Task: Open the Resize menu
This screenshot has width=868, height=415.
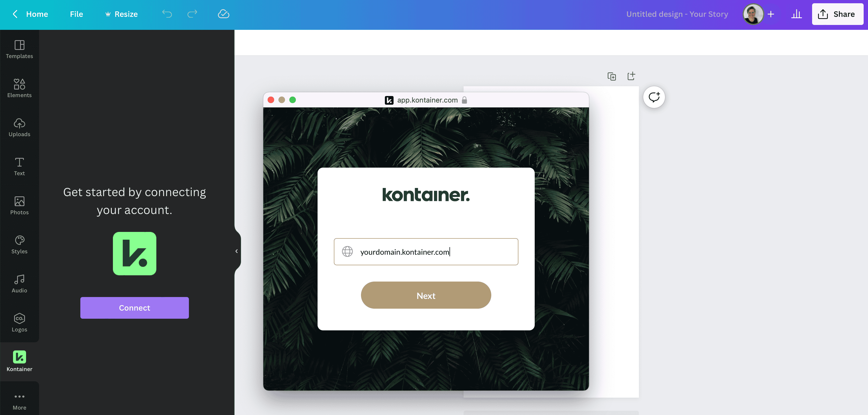Action: [x=121, y=14]
